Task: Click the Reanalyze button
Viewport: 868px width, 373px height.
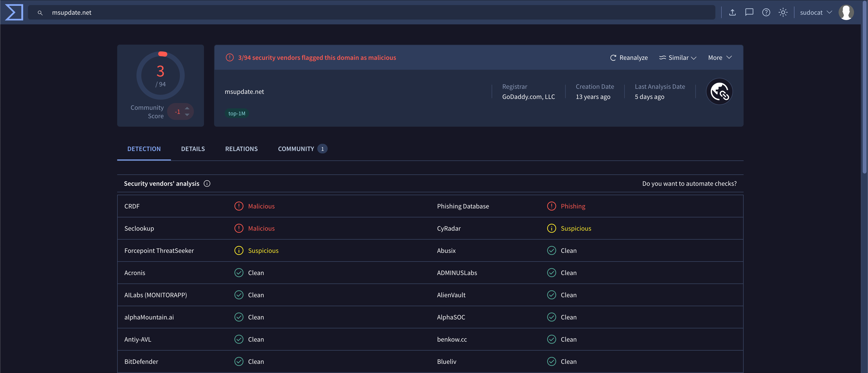Action: click(629, 57)
